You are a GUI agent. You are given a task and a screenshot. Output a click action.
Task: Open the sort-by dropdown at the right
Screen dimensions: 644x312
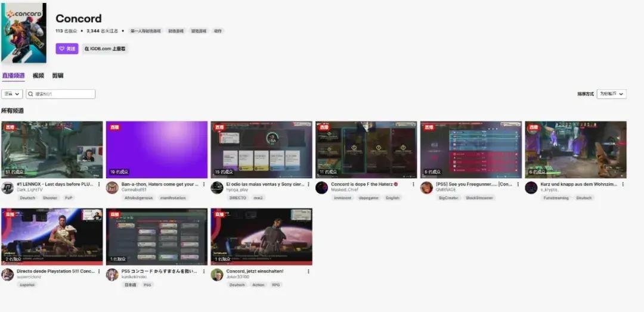coord(611,94)
